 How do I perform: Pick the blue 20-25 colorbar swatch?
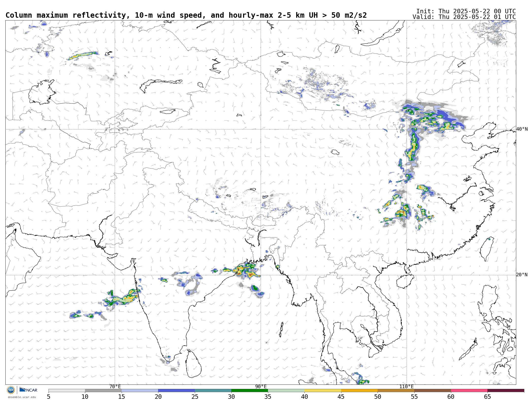[x=176, y=391]
